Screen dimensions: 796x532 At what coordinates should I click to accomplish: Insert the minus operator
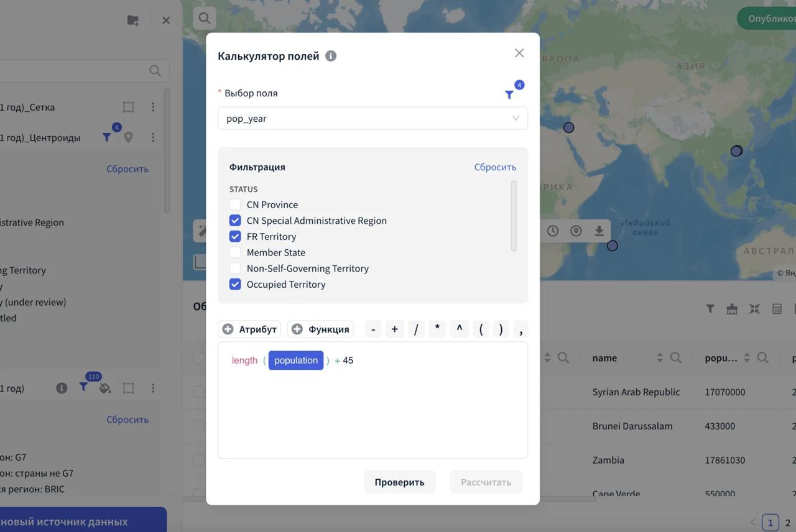click(373, 329)
